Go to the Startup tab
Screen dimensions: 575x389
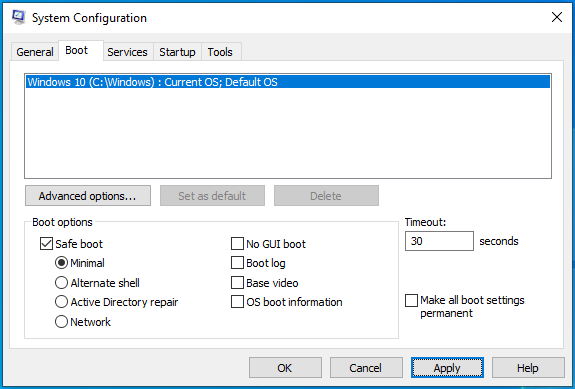pyautogui.click(x=177, y=52)
